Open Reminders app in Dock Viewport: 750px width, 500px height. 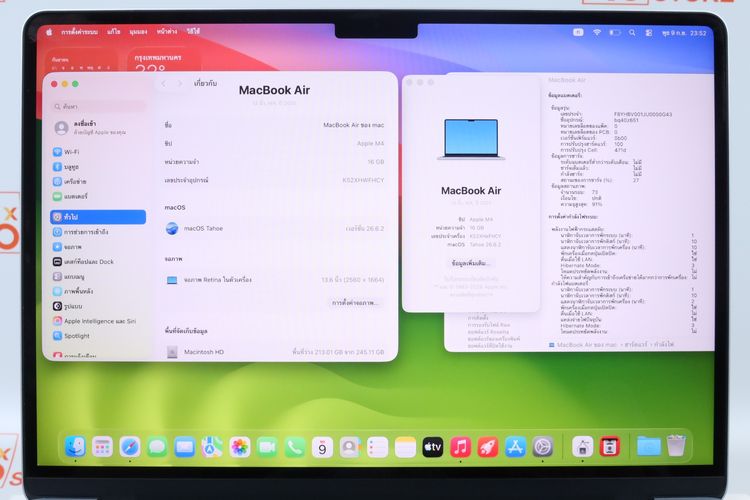click(x=377, y=447)
